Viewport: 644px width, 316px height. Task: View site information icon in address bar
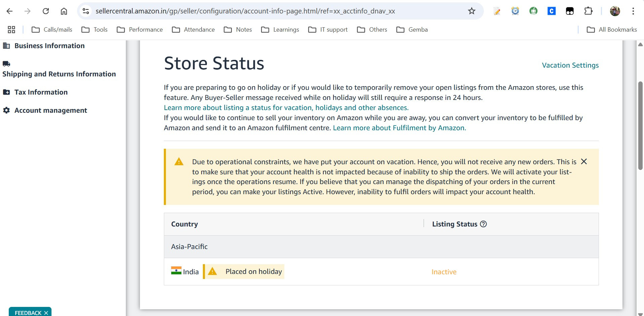click(86, 11)
